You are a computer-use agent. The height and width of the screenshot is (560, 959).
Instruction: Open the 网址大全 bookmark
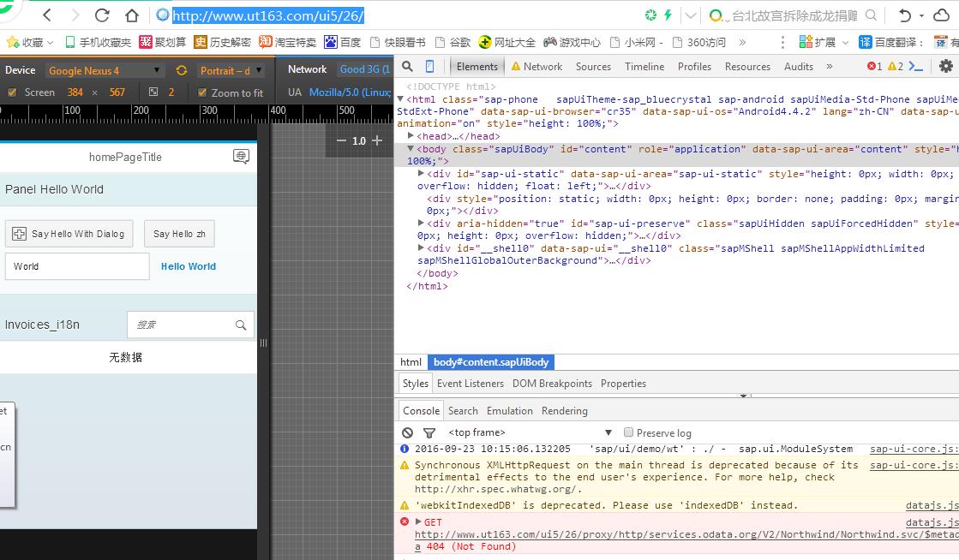tap(507, 42)
